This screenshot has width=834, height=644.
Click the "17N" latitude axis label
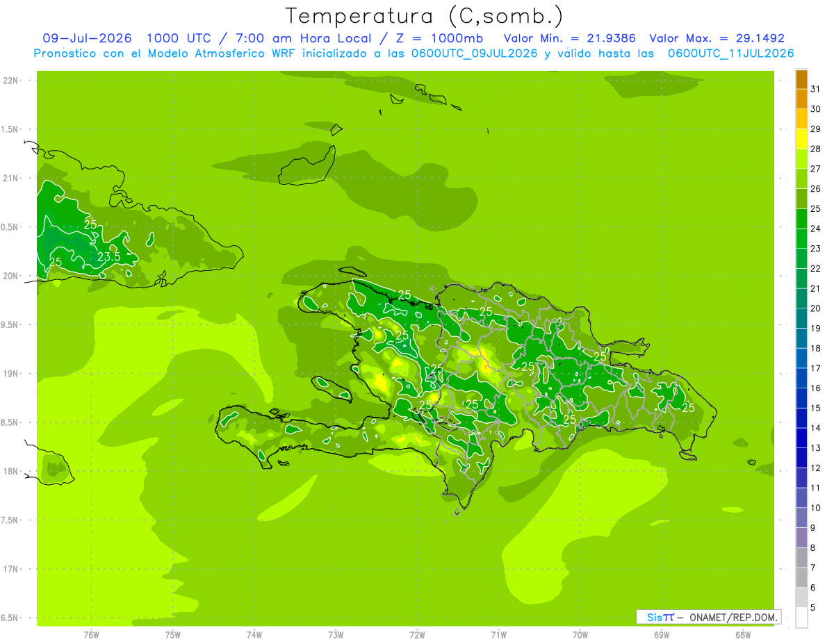(x=10, y=569)
